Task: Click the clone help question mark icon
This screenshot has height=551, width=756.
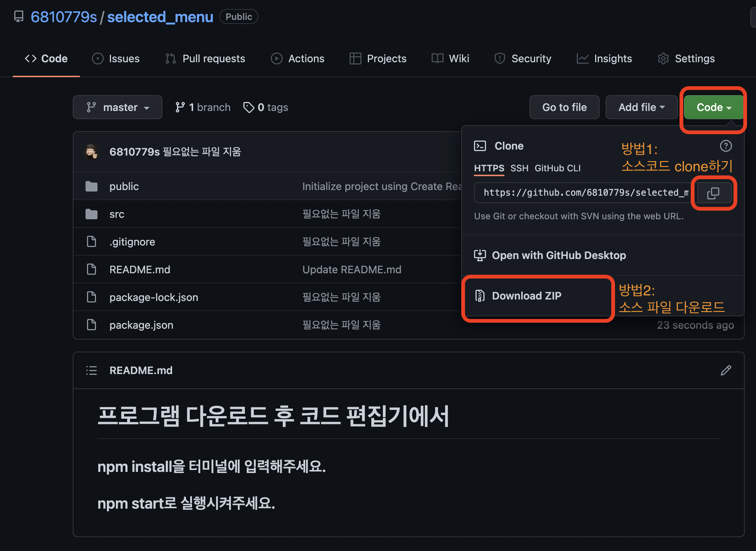Action: (x=726, y=146)
